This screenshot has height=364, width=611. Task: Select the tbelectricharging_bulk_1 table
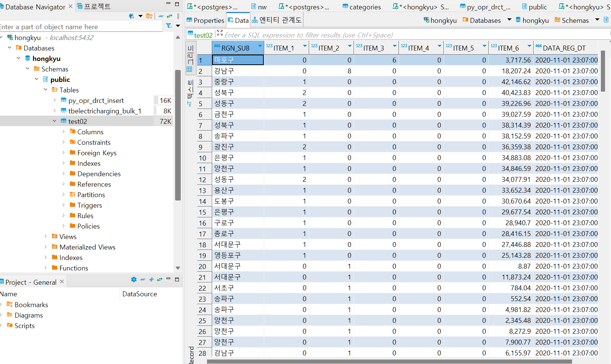pos(105,111)
